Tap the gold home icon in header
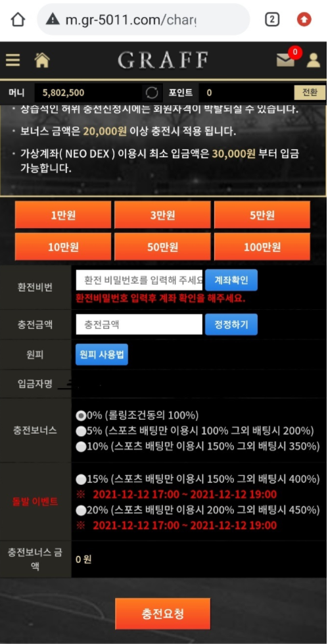328x644 pixels. (x=42, y=60)
